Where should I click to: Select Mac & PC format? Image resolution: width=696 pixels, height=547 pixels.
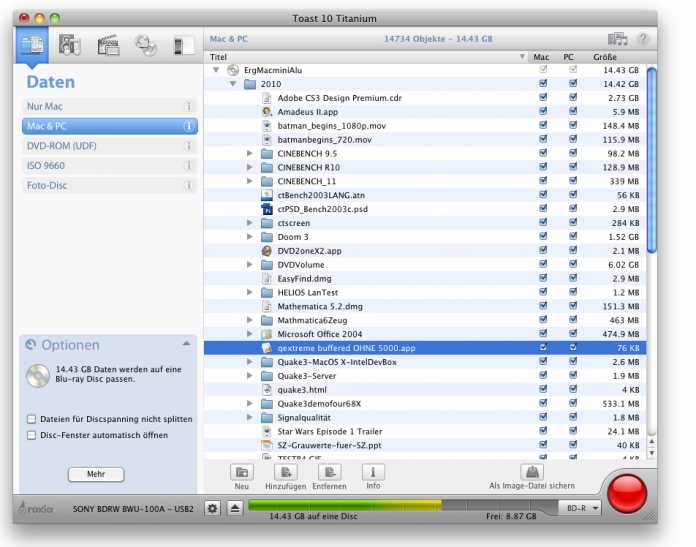(110, 126)
